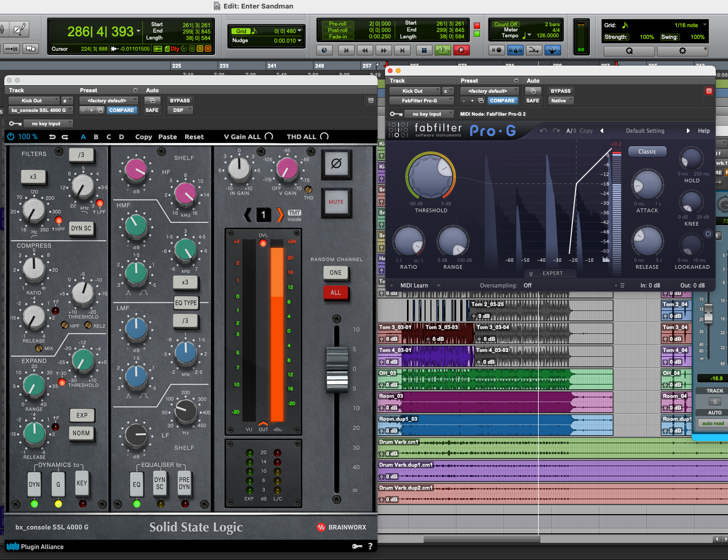Viewport: 728px width, 560px height.
Task: Open factory default preset dropdown in bx_console
Action: [x=109, y=101]
